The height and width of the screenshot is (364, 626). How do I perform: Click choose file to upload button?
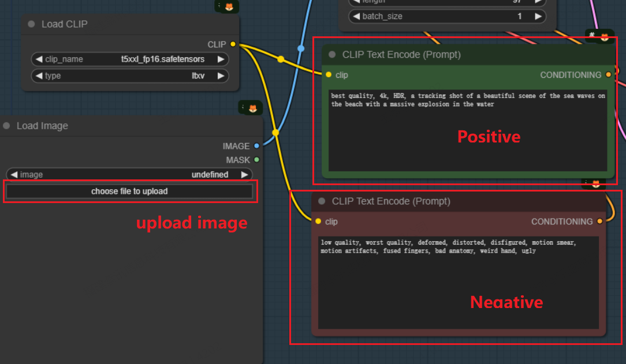[129, 191]
